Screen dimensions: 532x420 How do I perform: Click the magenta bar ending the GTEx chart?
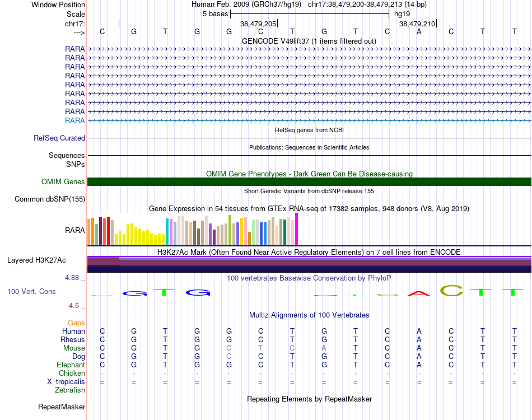[x=297, y=228]
